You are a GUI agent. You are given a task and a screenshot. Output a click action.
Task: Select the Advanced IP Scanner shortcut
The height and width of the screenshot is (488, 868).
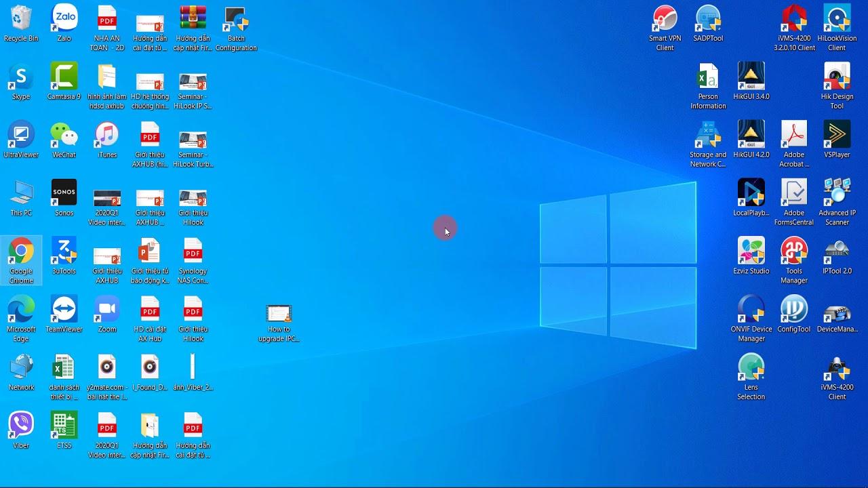click(837, 203)
